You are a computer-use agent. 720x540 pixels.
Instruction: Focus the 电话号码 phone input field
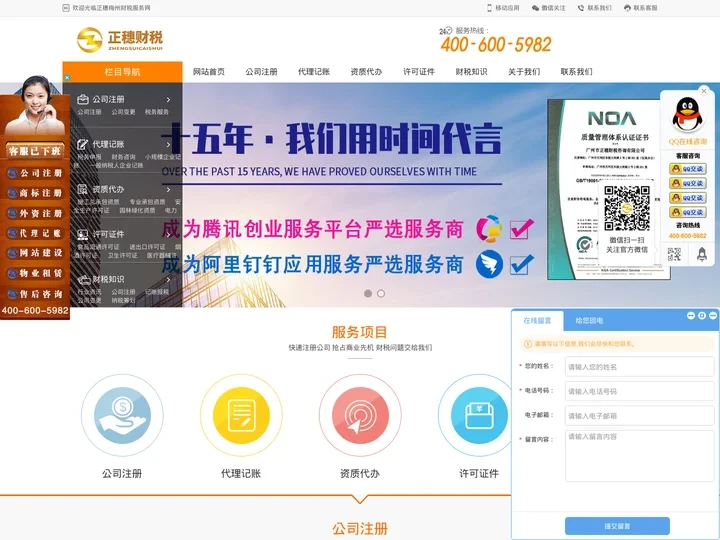(x=640, y=391)
